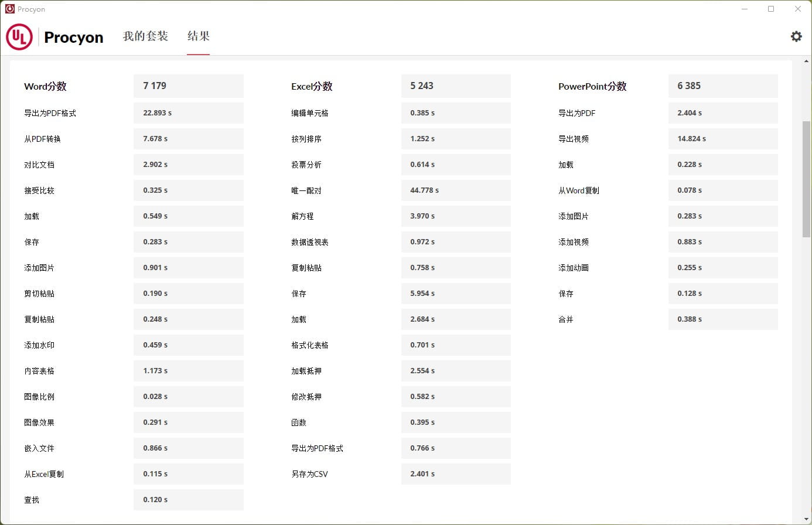Click the 从Word复制 label
The image size is (812, 525).
tap(579, 190)
